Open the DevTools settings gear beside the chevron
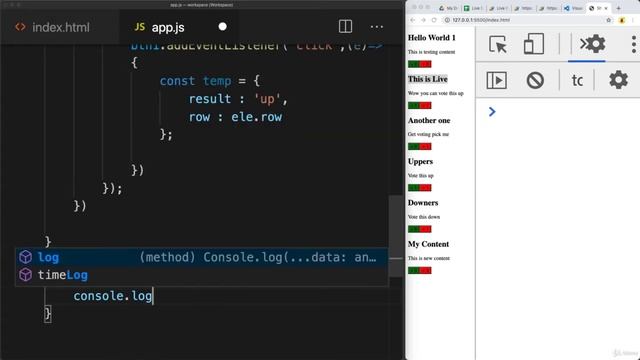 point(596,44)
